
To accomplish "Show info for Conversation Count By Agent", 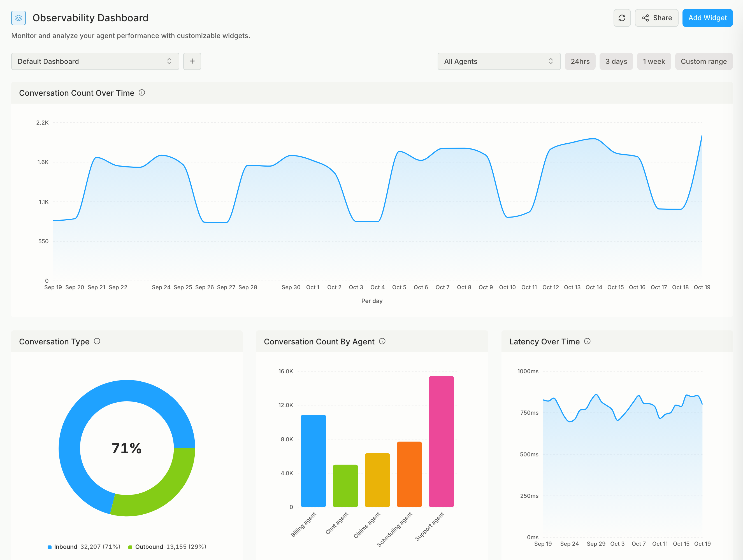I will tap(382, 341).
